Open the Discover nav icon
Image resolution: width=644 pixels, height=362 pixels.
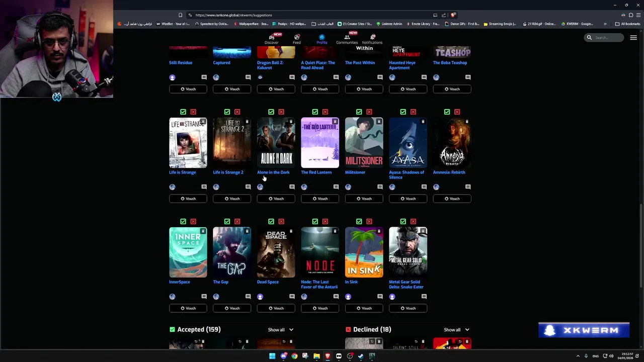pyautogui.click(x=271, y=39)
